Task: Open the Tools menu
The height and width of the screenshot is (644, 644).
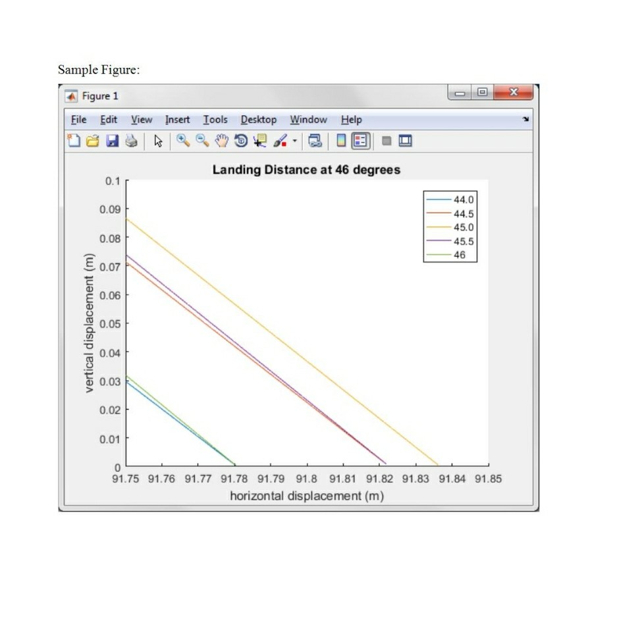Action: [215, 120]
